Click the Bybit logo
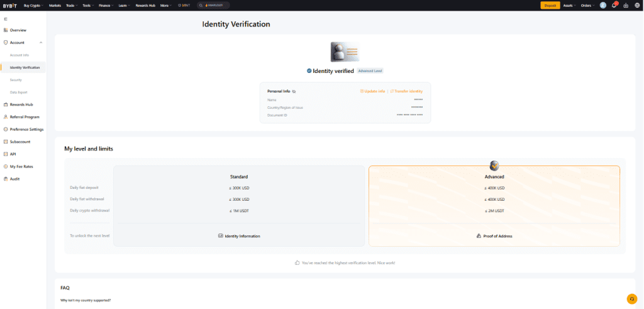 coord(10,5)
